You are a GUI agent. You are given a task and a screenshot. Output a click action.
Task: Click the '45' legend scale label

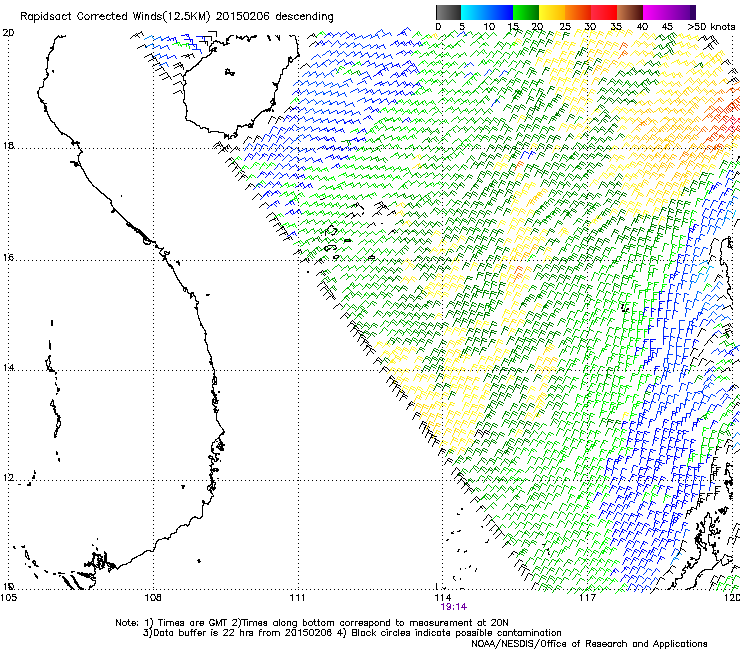point(667,26)
